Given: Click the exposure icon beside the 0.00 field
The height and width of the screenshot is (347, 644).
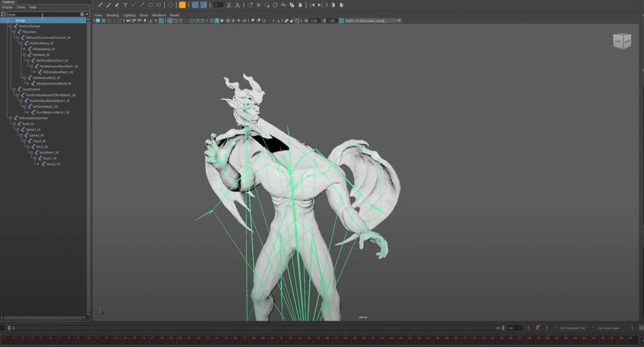Looking at the screenshot, I should tap(306, 21).
